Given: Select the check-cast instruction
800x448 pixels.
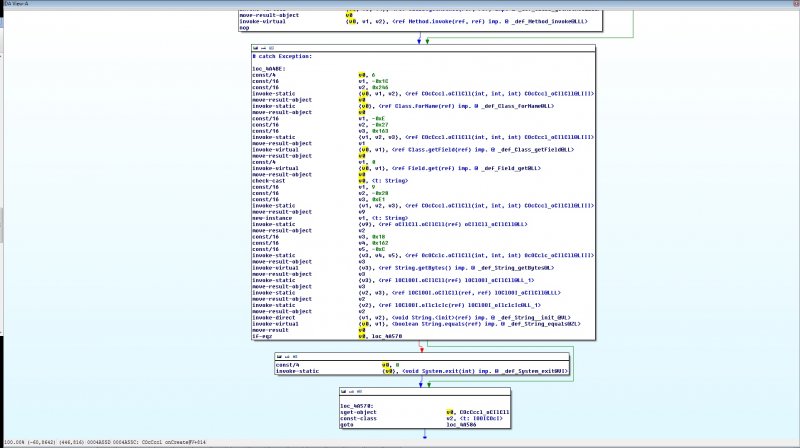Looking at the screenshot, I should 269,181.
